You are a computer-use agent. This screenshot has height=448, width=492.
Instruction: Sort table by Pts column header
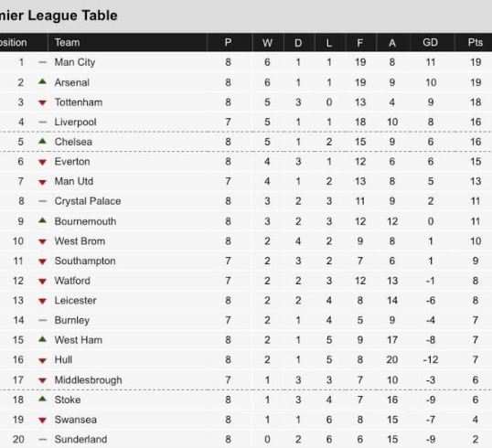[475, 42]
